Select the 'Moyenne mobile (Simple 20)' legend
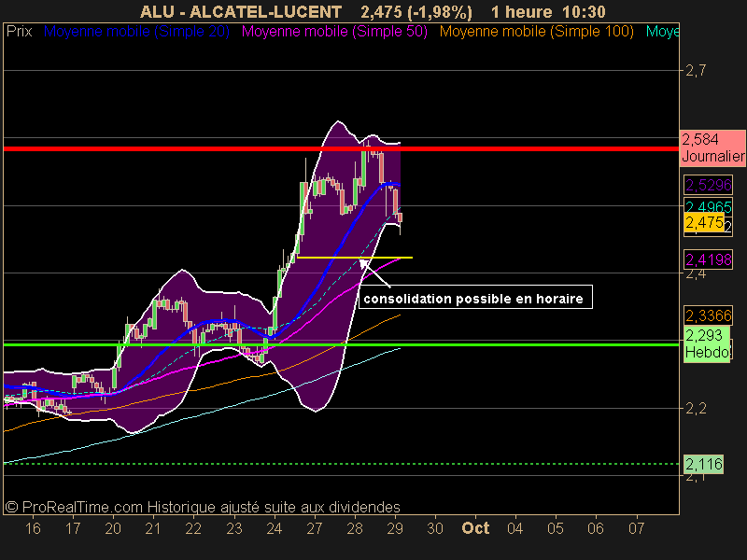 tap(136, 32)
